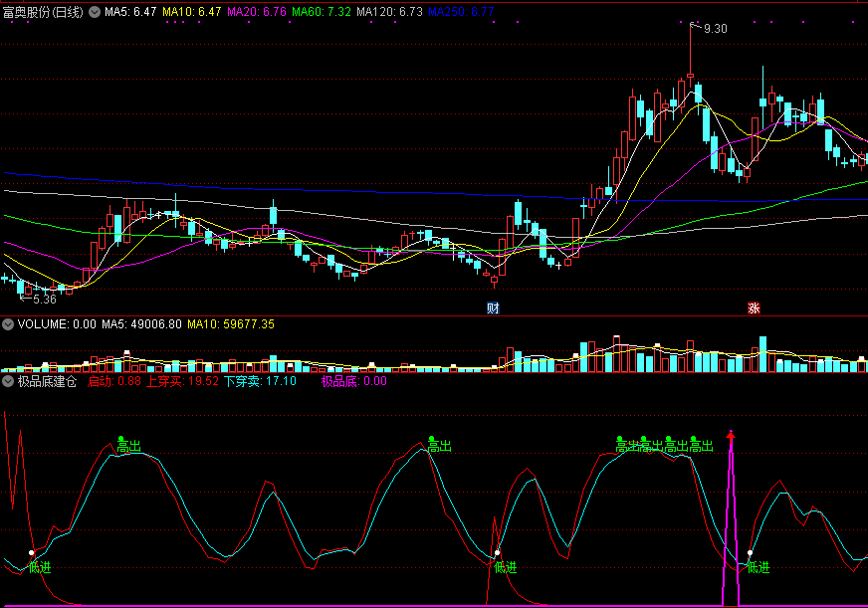Click the magenta MA20: 6.76 legend

tap(256, 12)
